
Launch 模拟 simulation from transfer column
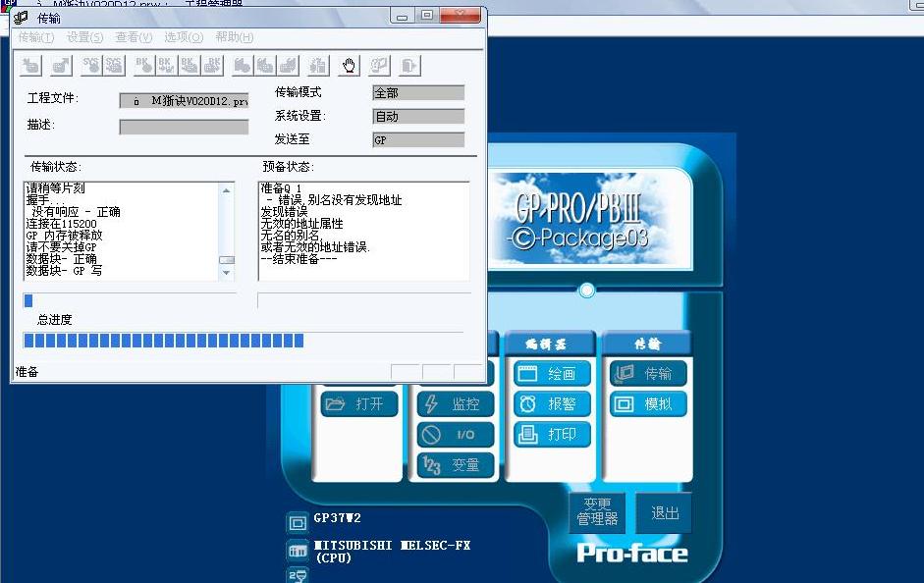[648, 403]
